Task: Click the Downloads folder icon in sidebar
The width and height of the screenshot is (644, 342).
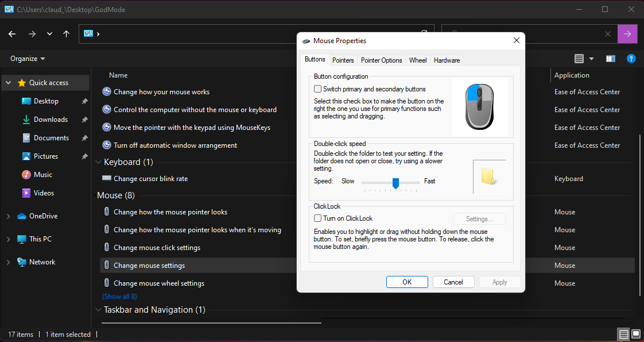Action: point(26,120)
